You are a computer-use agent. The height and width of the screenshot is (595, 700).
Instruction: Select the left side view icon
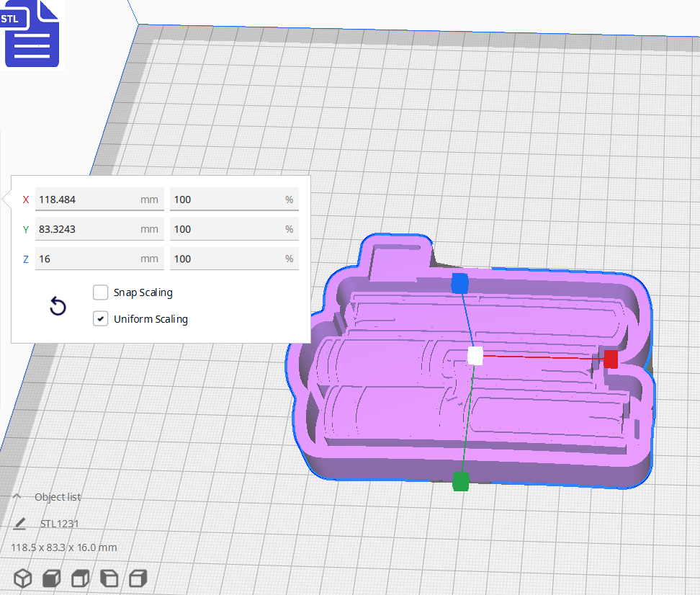point(108,578)
